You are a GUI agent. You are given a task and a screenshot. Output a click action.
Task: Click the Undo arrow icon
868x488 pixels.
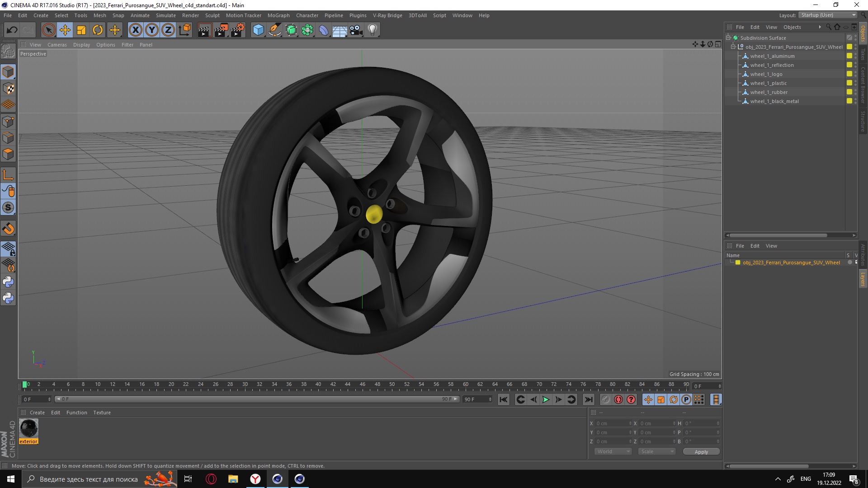(x=12, y=30)
